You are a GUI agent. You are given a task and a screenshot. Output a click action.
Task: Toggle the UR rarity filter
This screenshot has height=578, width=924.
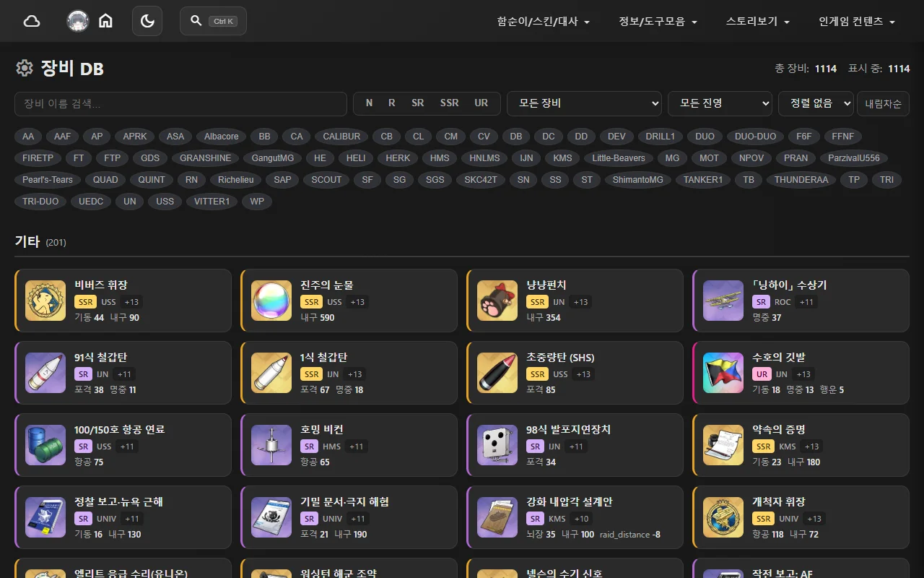pyautogui.click(x=481, y=103)
